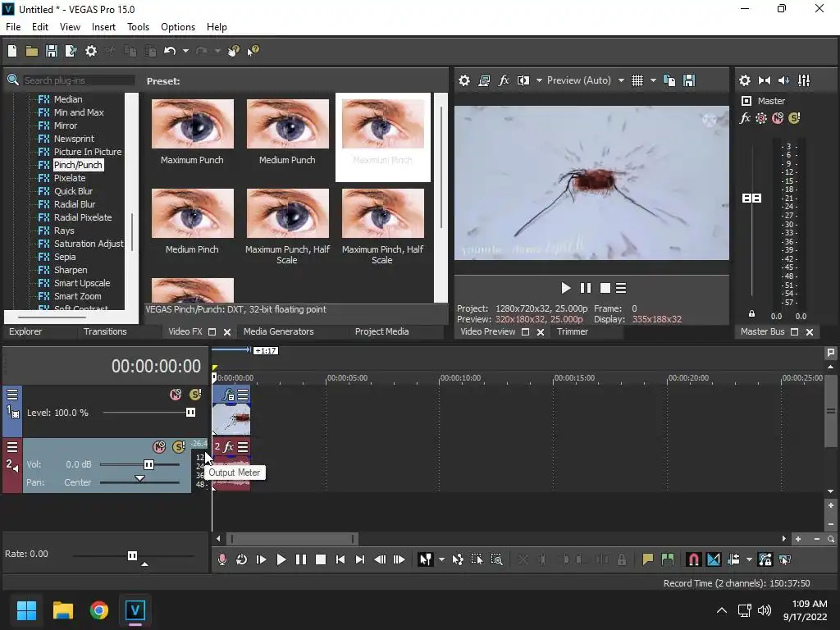This screenshot has height=630, width=840.
Task: Open the preview transport hamburger menu
Action: click(621, 288)
